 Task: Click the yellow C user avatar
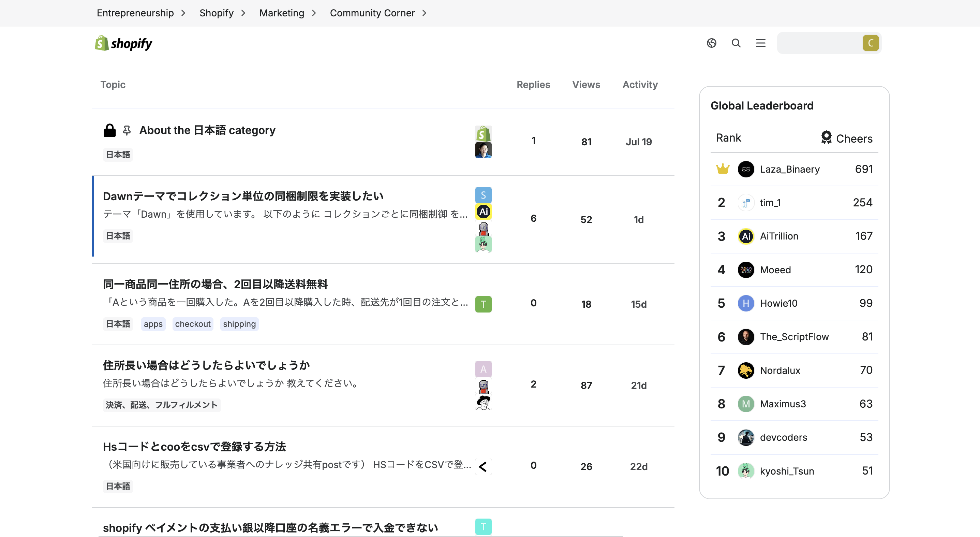pyautogui.click(x=871, y=43)
